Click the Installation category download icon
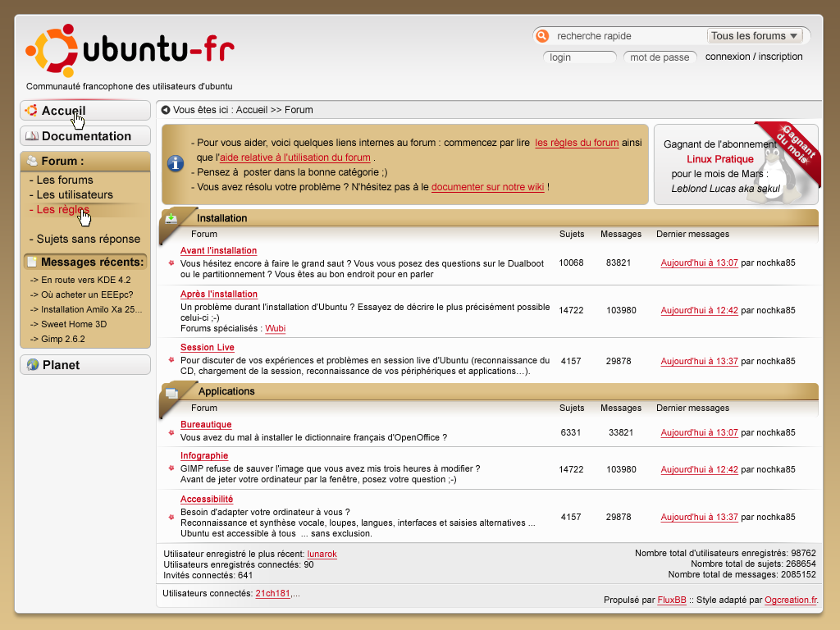 point(171,218)
